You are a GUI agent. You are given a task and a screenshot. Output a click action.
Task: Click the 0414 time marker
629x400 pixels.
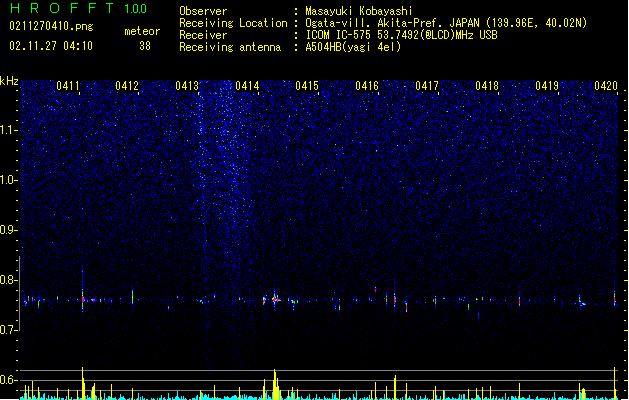click(x=247, y=86)
